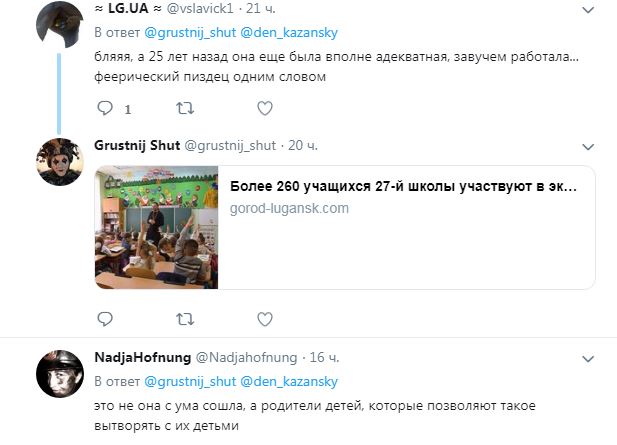
Task: Like the LG.UA tweet
Action: pos(265,108)
